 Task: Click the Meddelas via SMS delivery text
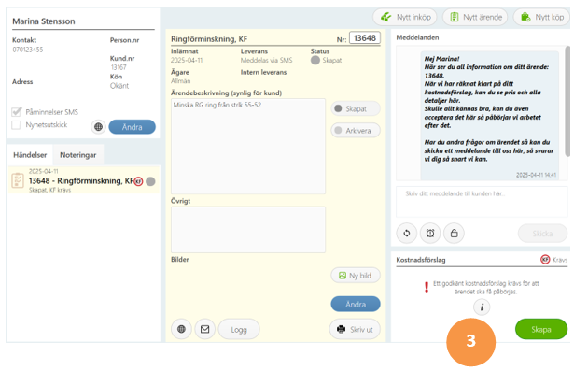(x=266, y=60)
